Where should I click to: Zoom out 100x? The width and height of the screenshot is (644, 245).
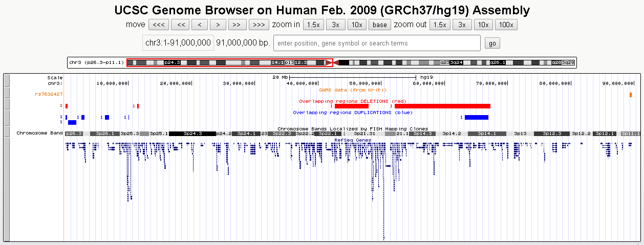pyautogui.click(x=506, y=25)
